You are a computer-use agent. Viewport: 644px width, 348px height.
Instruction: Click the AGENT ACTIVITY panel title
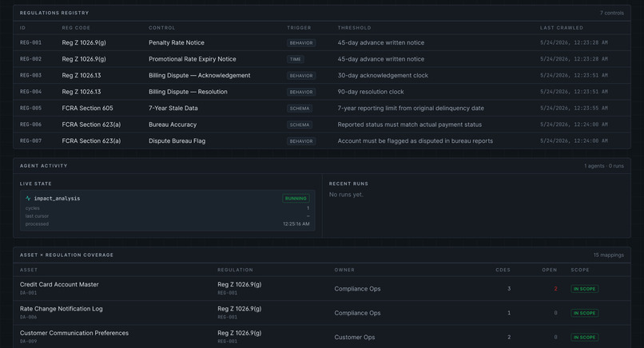tap(43, 166)
